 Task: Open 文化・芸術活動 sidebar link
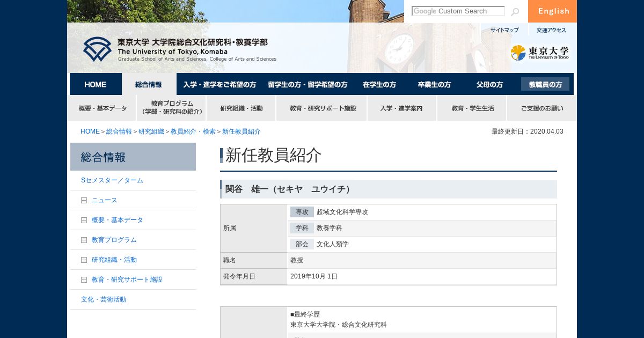(104, 299)
